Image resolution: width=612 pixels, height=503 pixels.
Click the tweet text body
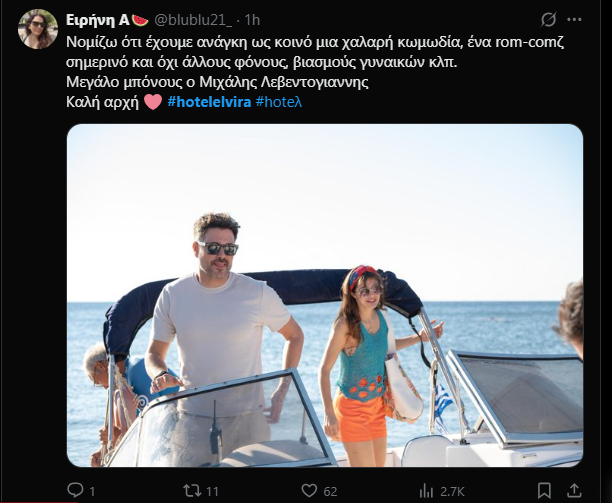(300, 62)
